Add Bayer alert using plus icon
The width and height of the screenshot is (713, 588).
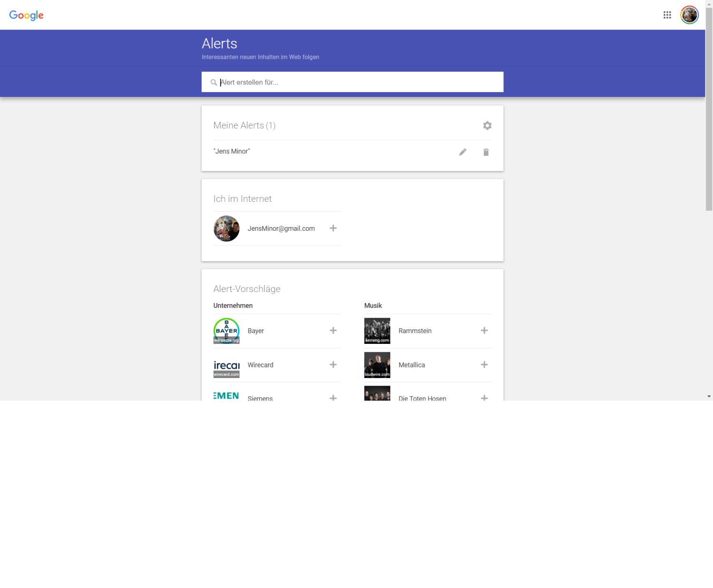point(333,331)
